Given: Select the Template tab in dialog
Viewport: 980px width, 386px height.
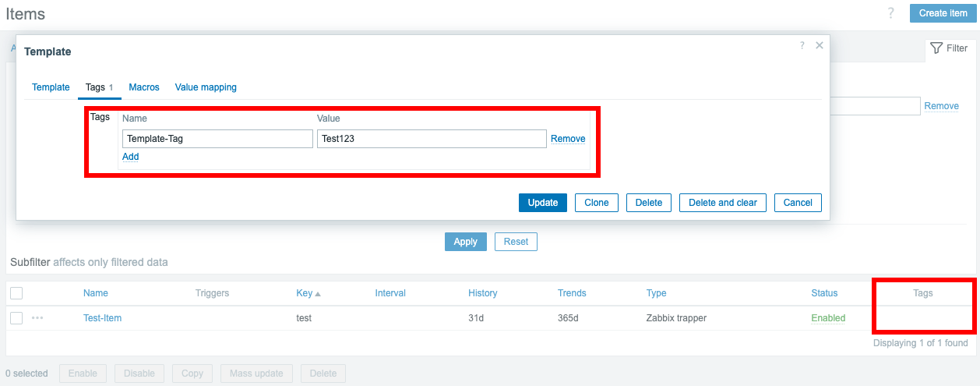Looking at the screenshot, I should 51,87.
